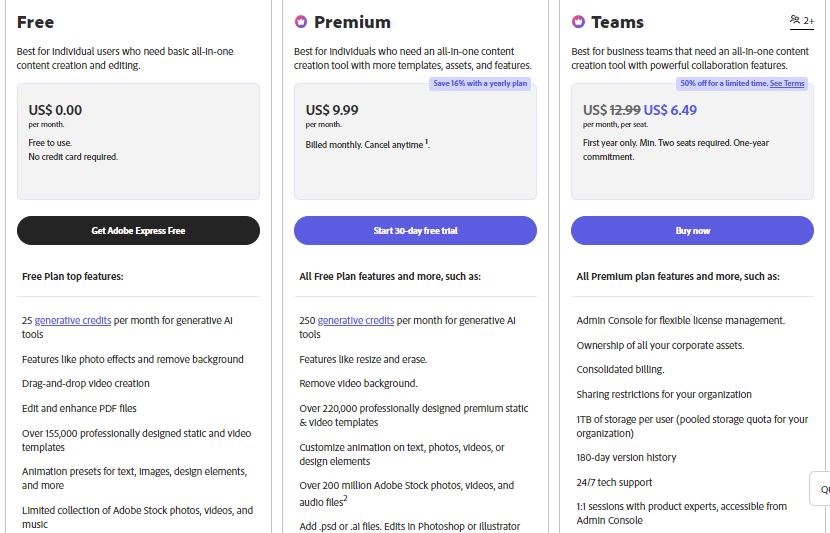Click the Save 16% yearly plan badge
The image size is (830, 533).
click(x=480, y=84)
